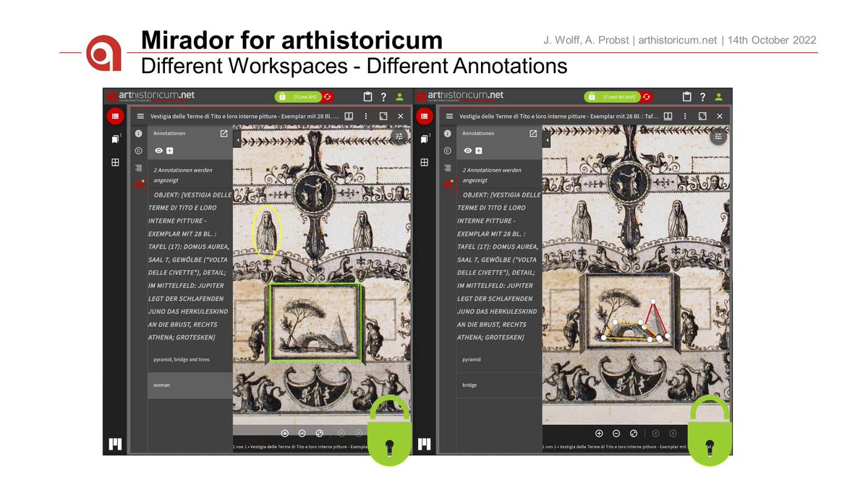This screenshot has height=488, width=868.
Task: Zoom in on the right window image
Action: tap(599, 433)
